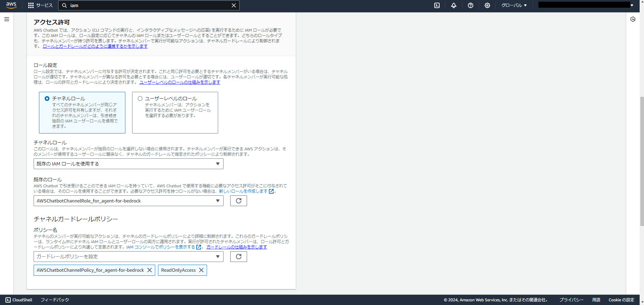Open フィードバック in the footer
The width and height of the screenshot is (644, 305).
click(x=55, y=300)
